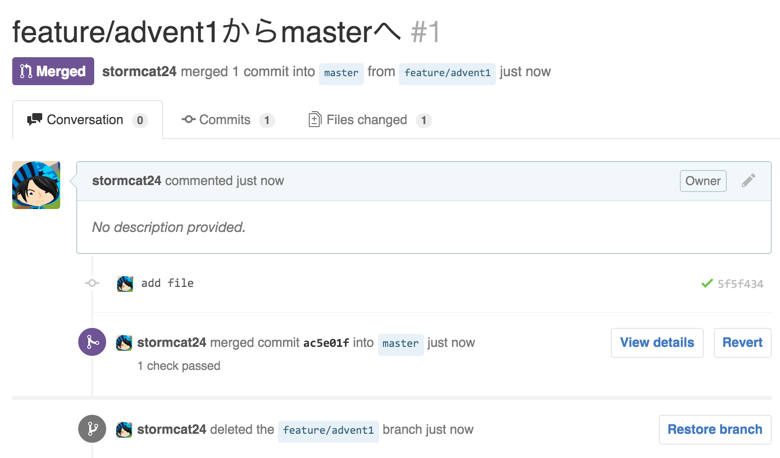780x458 pixels.
Task: Click small avatar in merged commit row
Action: [124, 343]
